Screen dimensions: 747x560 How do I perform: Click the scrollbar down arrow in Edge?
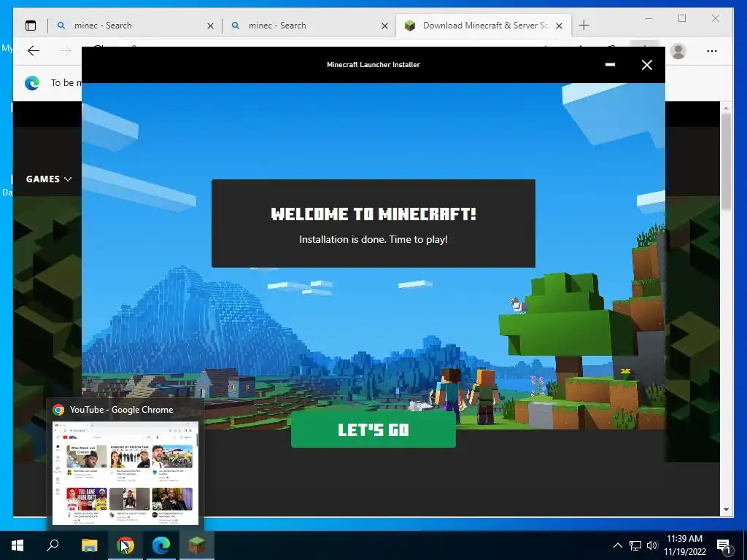point(726,510)
